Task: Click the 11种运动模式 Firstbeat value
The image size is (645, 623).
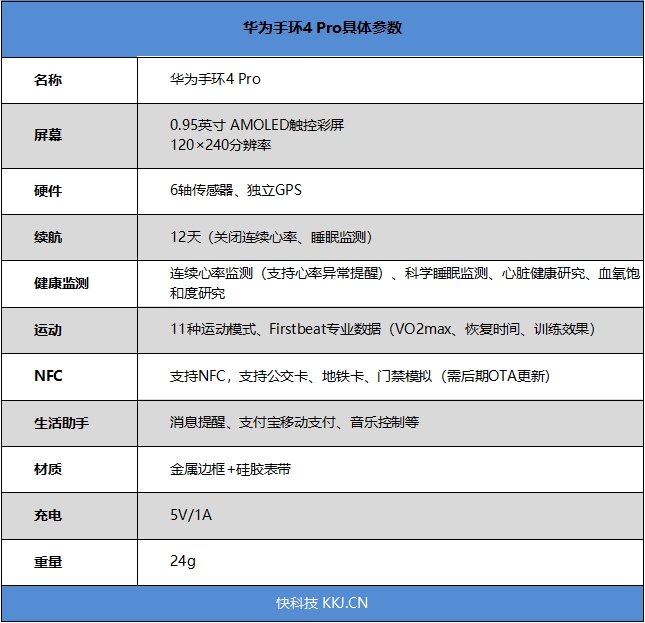Action: [x=383, y=329]
